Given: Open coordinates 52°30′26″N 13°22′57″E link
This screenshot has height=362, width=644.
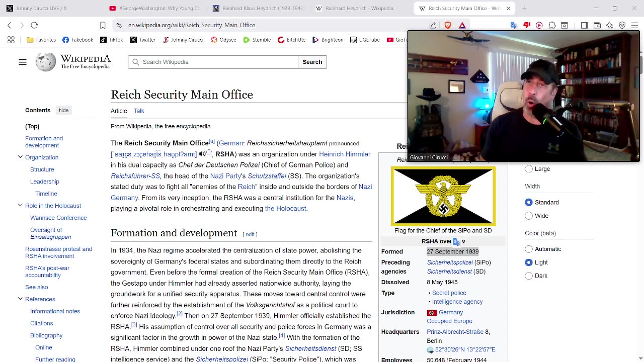Looking at the screenshot, I should click(465, 349).
